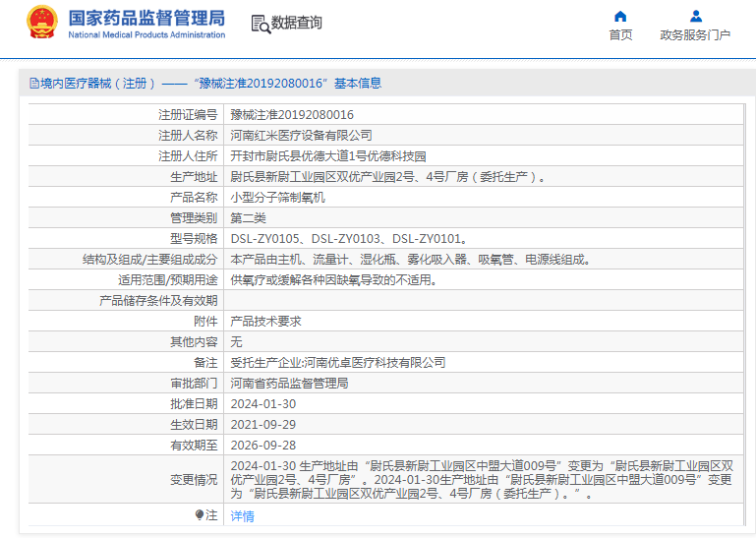756x538 pixels.
Task: Open the 详情 link
Action: (x=242, y=515)
